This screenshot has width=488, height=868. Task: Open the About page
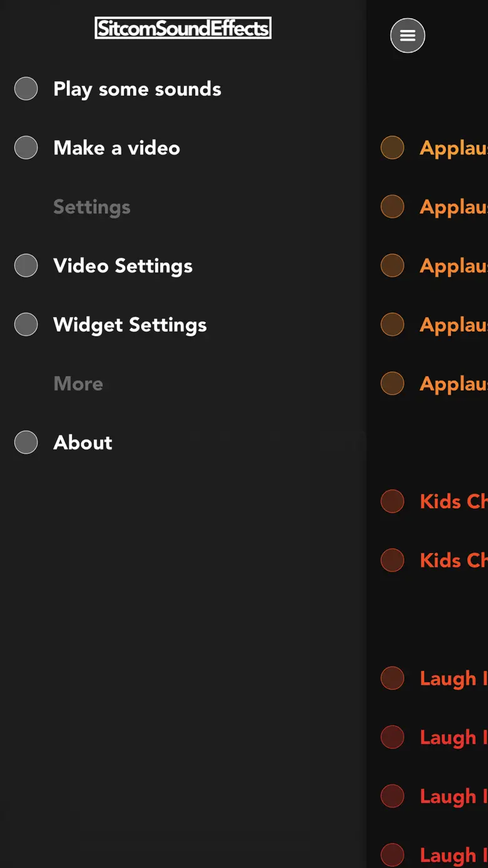coord(83,442)
